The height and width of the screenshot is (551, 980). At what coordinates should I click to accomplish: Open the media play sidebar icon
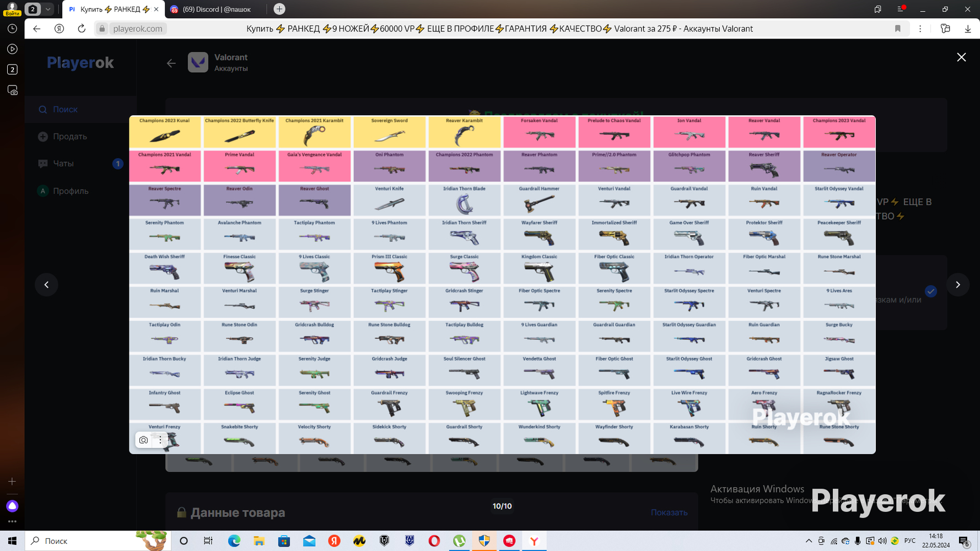(x=12, y=49)
